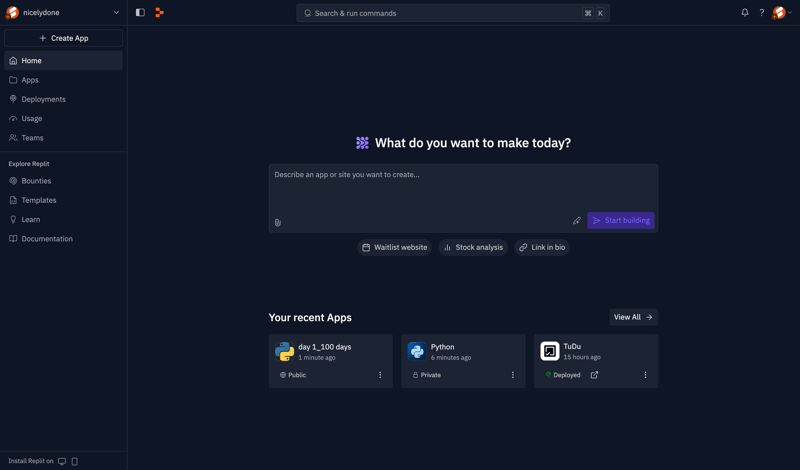Click the Create App button
The width and height of the screenshot is (800, 470).
[x=63, y=38]
